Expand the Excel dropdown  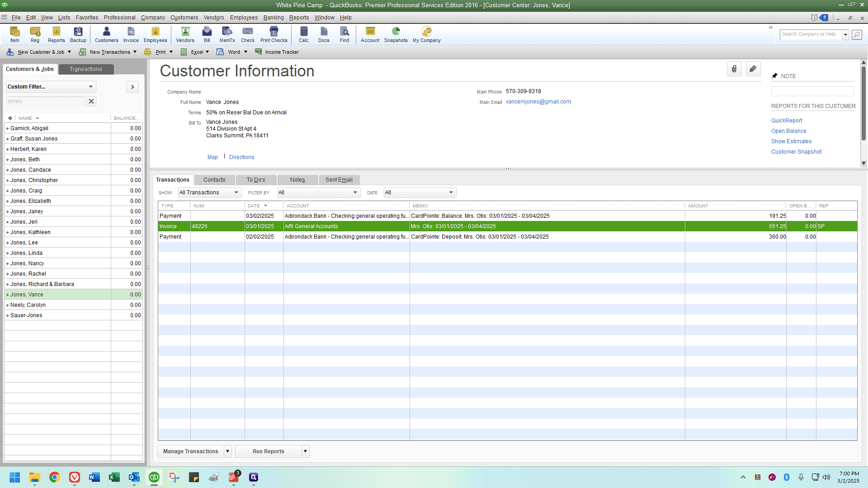(x=208, y=52)
